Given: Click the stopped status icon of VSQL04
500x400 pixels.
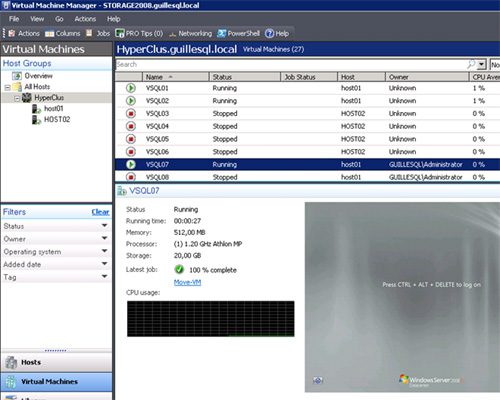Looking at the screenshot, I should pos(131,126).
